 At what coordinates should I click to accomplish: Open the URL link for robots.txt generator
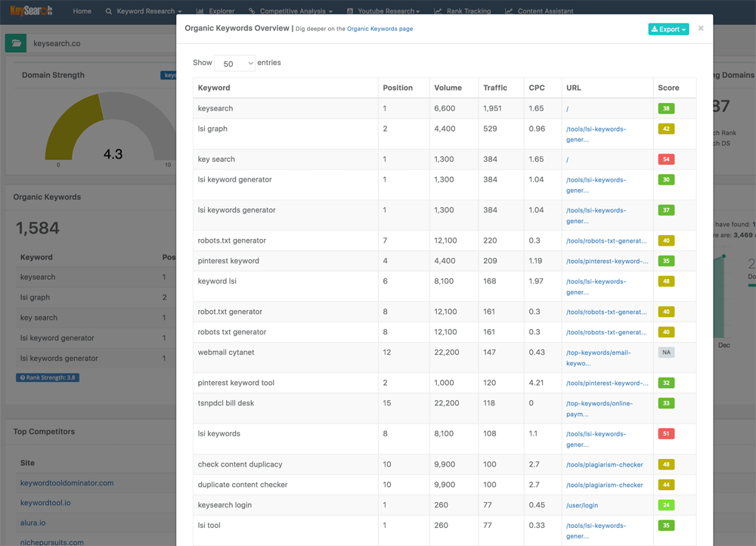tap(606, 240)
